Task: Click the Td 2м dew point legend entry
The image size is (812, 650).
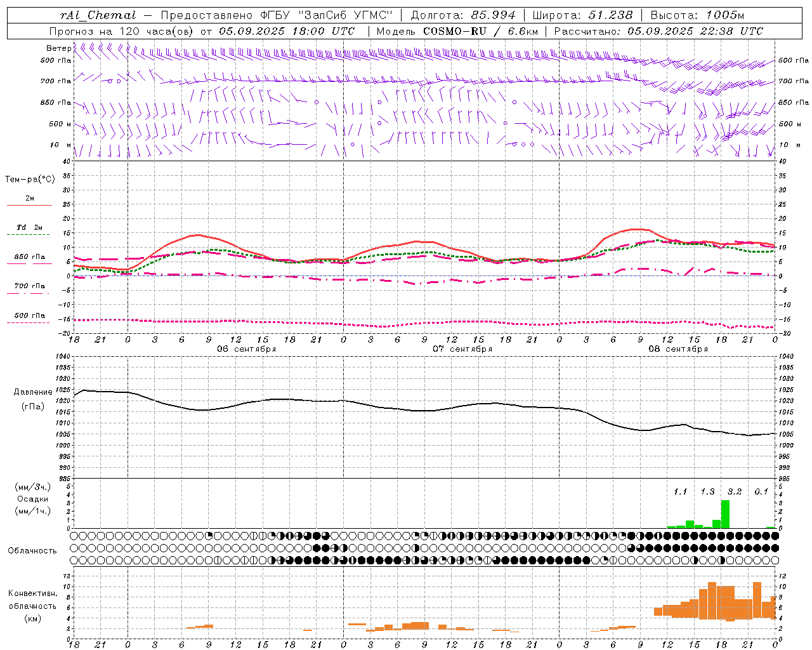Action: tap(30, 227)
